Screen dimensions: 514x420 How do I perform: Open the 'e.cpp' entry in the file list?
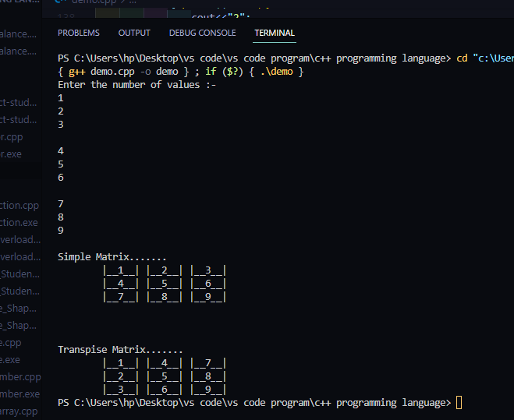point(10,343)
